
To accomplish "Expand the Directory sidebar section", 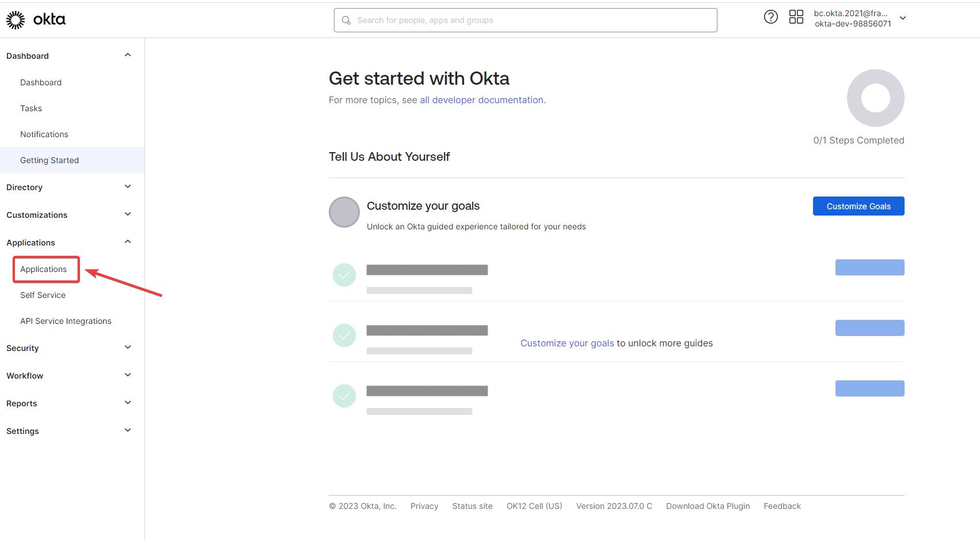I will 127,187.
